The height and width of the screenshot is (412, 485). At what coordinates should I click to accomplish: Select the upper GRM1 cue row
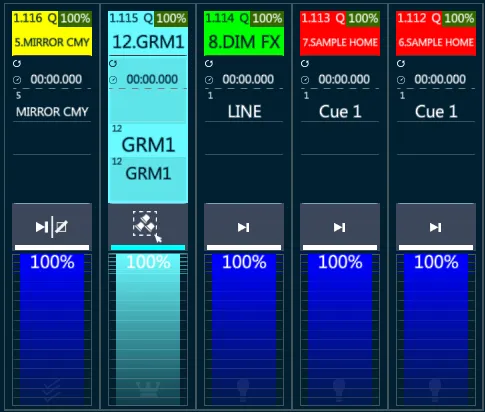[x=148, y=140]
